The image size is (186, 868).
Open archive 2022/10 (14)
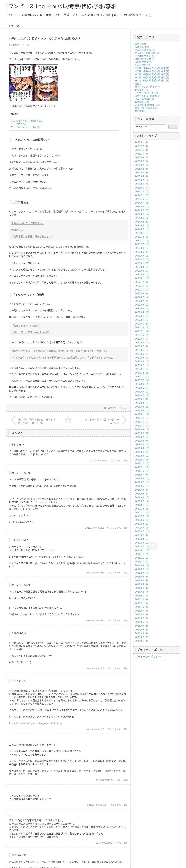[x=142, y=290]
